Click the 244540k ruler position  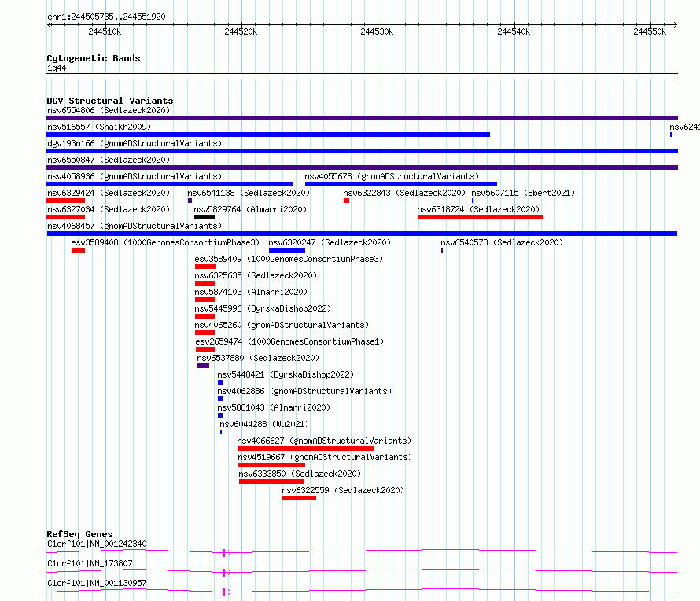(514, 31)
